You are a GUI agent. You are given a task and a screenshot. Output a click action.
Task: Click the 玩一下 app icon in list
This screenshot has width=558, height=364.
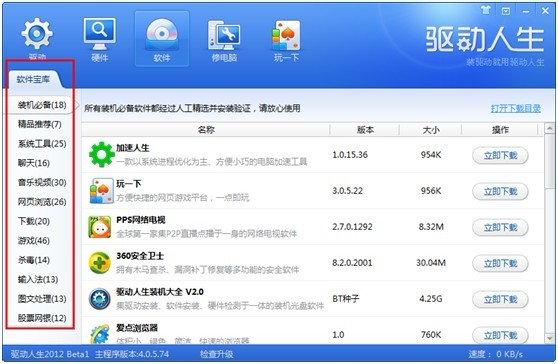pyautogui.click(x=101, y=191)
